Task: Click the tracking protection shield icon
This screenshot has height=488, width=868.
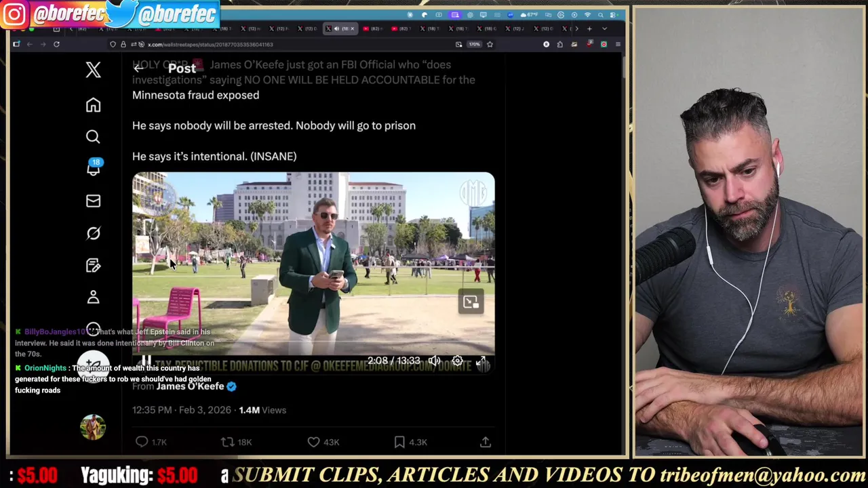Action: 113,44
